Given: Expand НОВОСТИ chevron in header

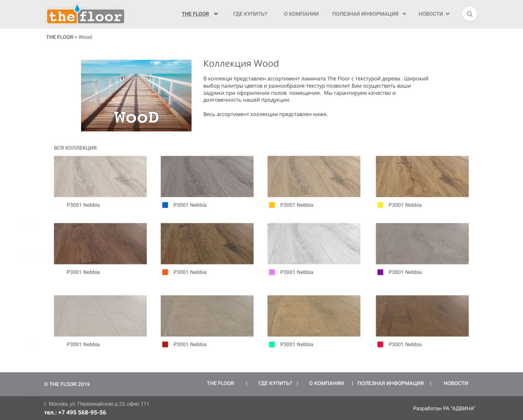Looking at the screenshot, I should (x=448, y=14).
